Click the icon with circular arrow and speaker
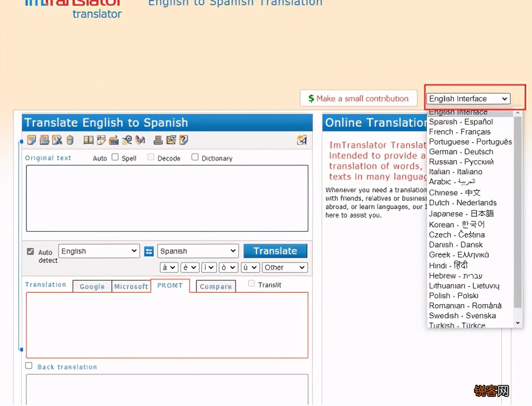The height and width of the screenshot is (406, 532). click(127, 140)
